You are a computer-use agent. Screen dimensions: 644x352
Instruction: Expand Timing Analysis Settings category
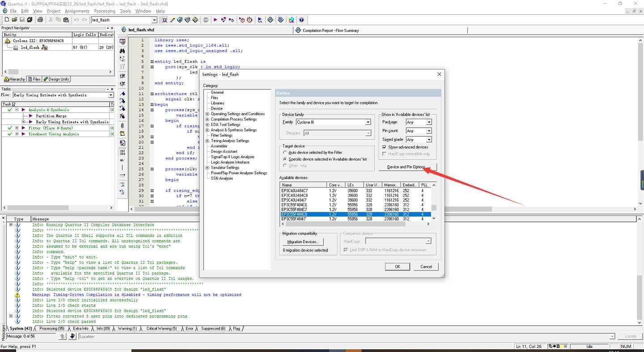[208, 141]
